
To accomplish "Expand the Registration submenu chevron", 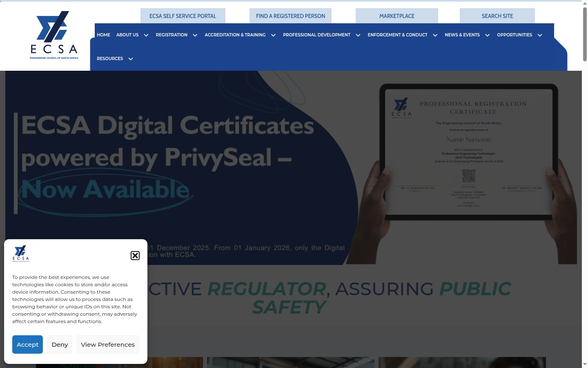I will point(195,35).
